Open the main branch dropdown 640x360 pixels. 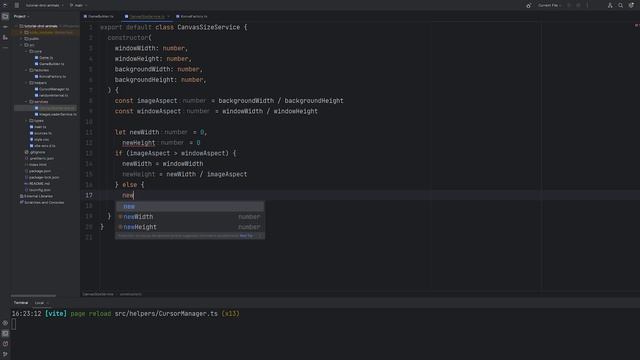78,5
